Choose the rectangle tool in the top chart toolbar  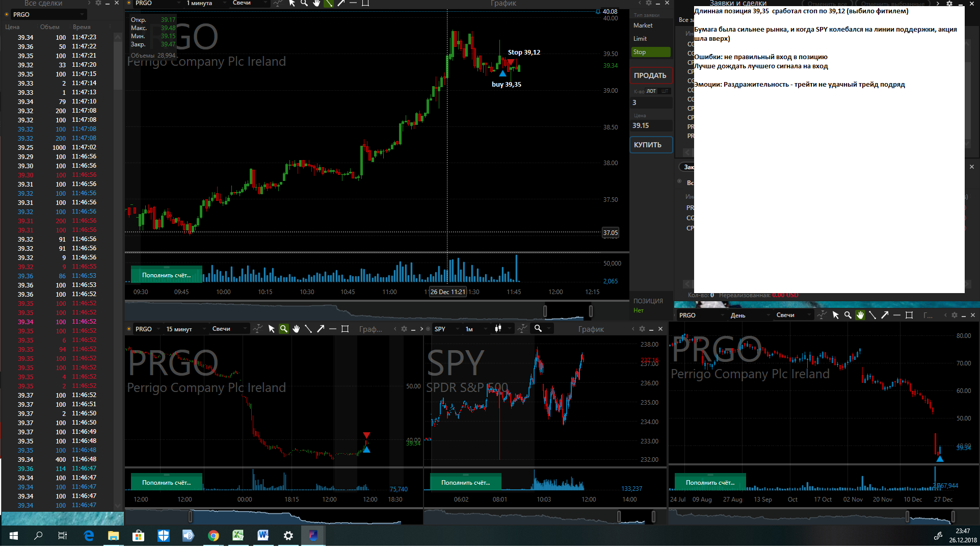pos(365,3)
